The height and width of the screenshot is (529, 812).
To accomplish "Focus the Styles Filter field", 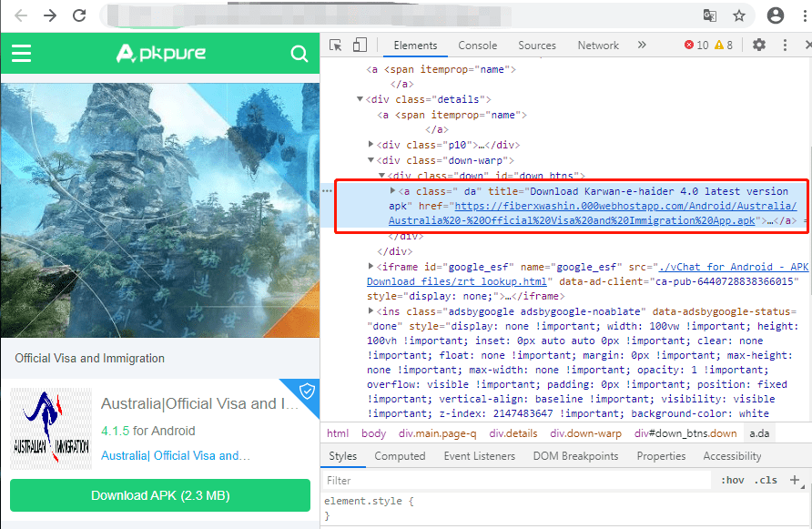I will [x=516, y=481].
